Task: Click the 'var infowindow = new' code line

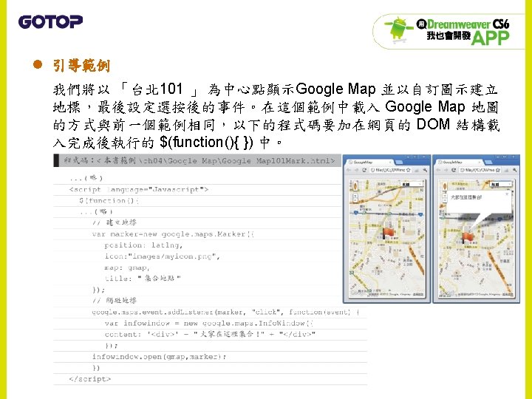Action: coord(209,324)
